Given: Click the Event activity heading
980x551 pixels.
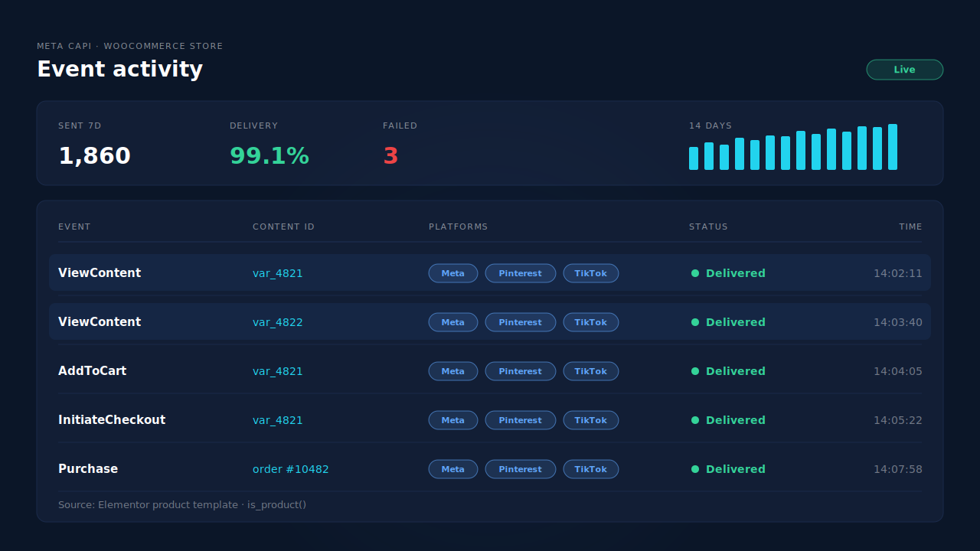Looking at the screenshot, I should pos(120,69).
